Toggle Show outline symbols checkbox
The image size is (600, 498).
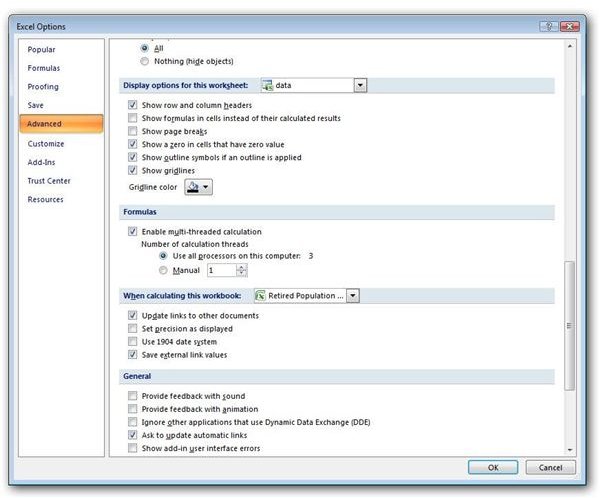tap(132, 157)
